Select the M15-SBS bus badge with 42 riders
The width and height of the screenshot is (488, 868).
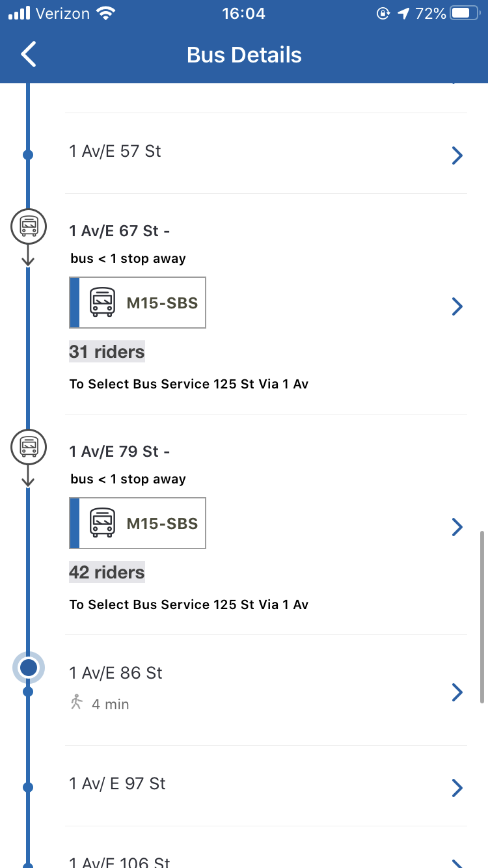[x=137, y=522]
